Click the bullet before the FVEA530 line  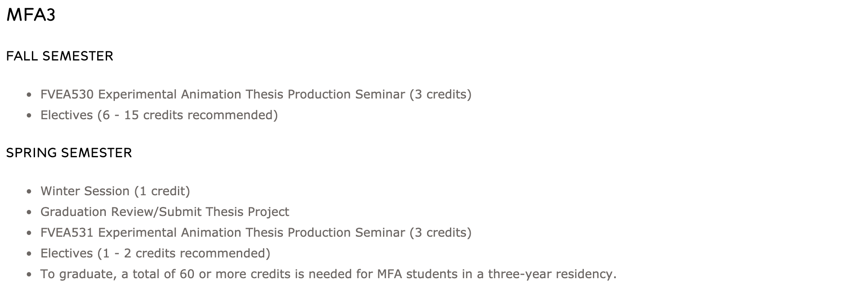pyautogui.click(x=29, y=95)
